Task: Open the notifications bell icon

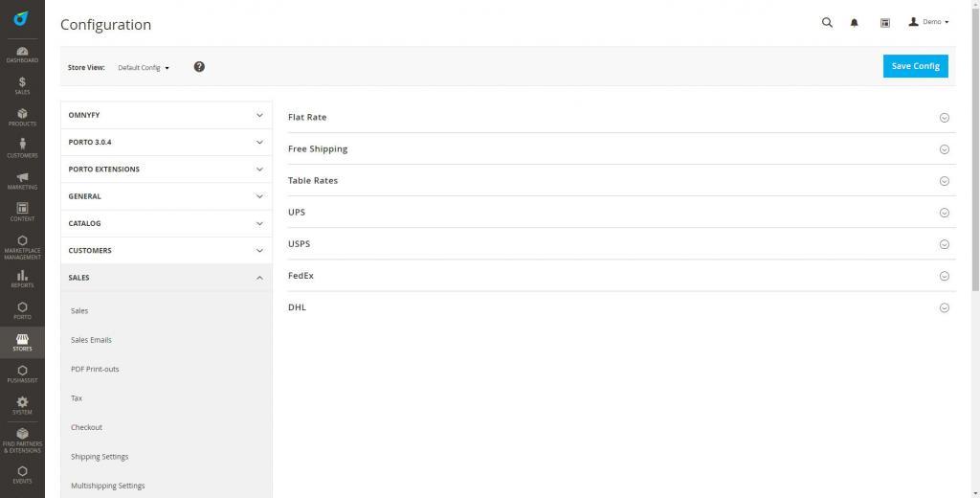Action: click(855, 23)
